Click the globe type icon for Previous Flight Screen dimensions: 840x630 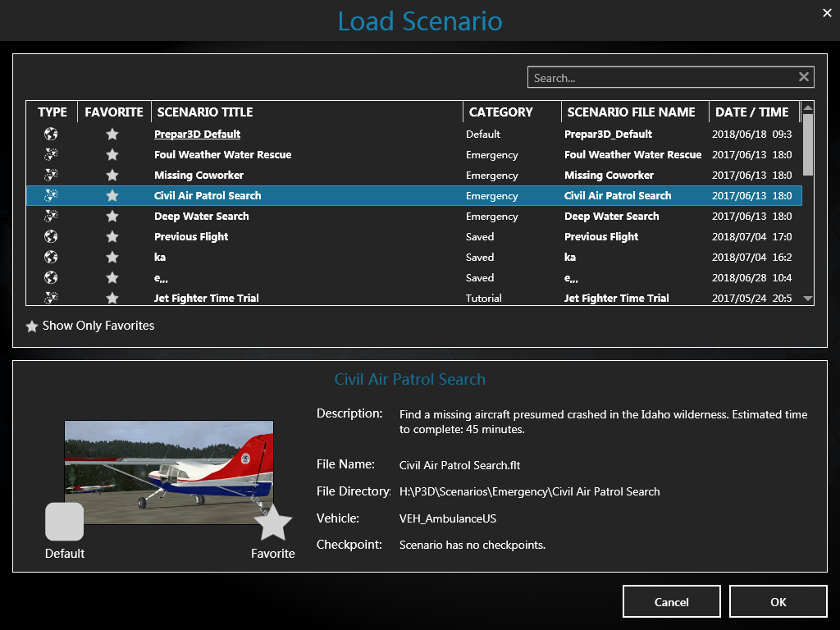[51, 236]
